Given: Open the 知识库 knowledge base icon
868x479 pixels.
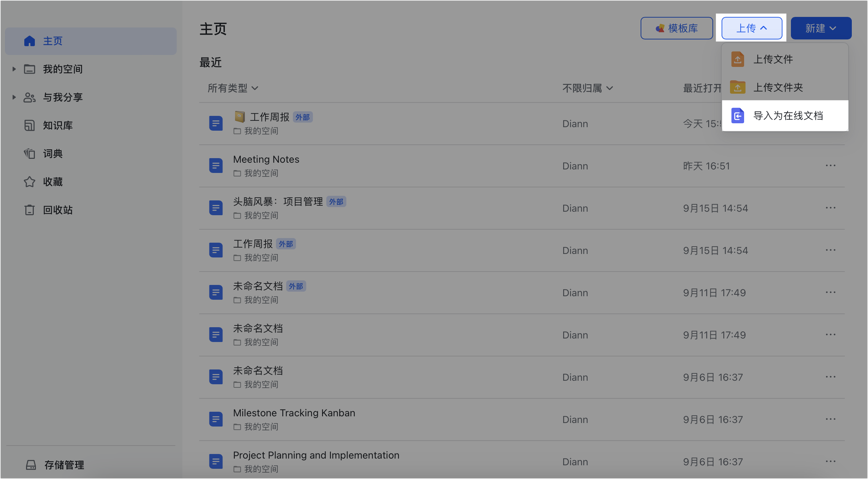Looking at the screenshot, I should [x=30, y=125].
